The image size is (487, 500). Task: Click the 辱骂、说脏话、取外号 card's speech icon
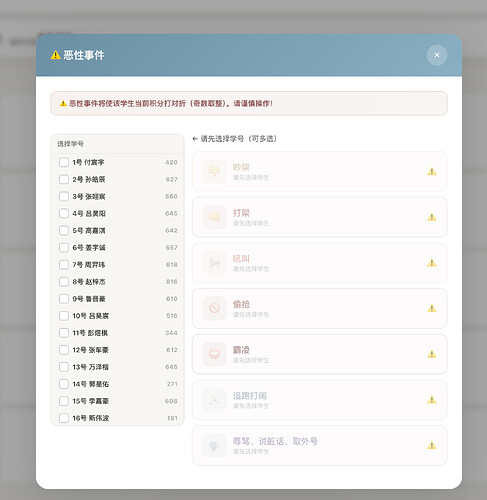click(214, 445)
